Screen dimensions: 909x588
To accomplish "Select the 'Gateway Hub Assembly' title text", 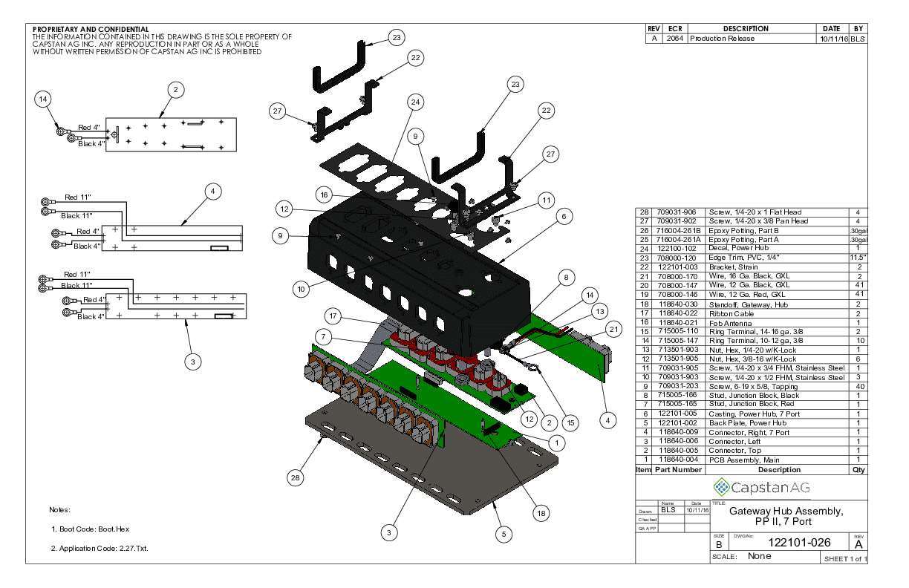I will click(x=786, y=512).
